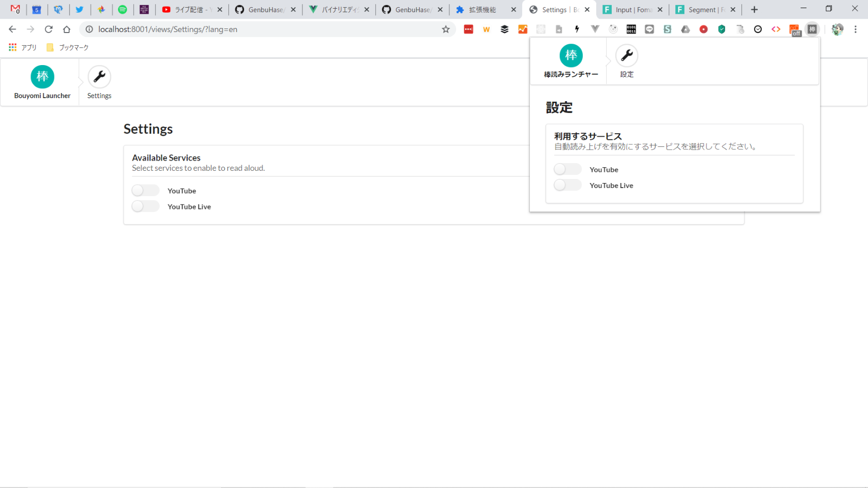Viewport: 868px width, 488px height.
Task: Click the Google Drive extension icon
Action: tap(685, 29)
